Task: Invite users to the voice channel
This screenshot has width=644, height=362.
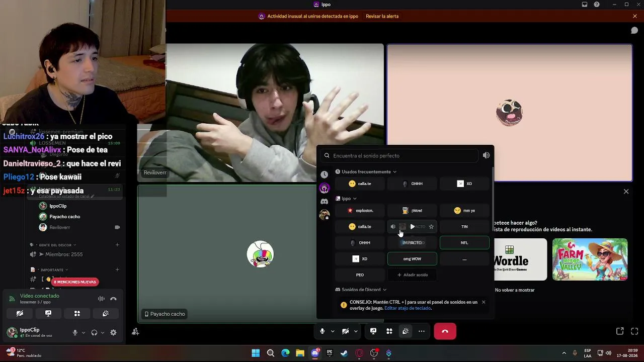Action: click(x=135, y=331)
